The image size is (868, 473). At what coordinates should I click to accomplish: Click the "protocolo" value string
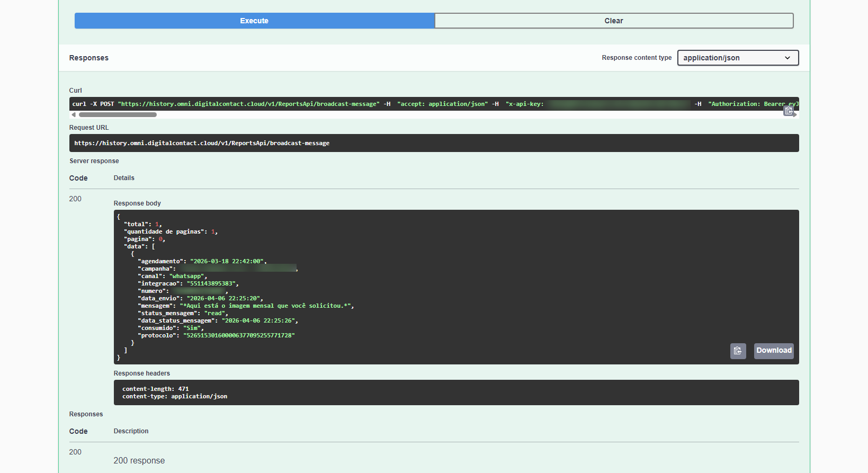(239, 335)
